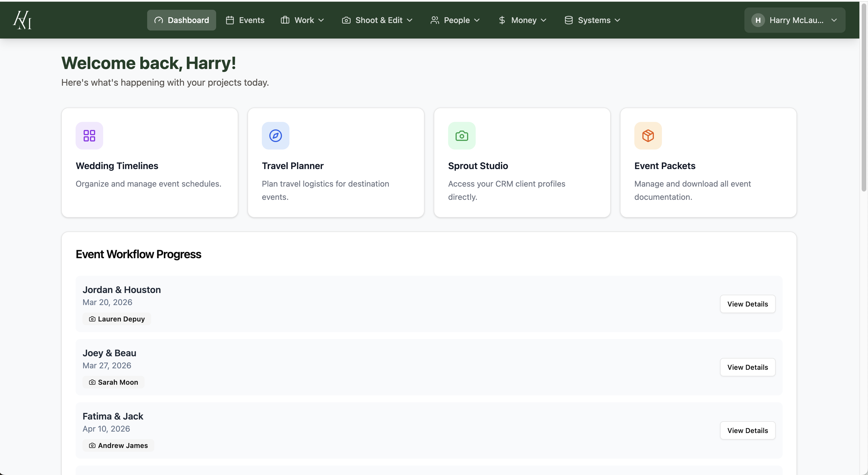This screenshot has height=475, width=868.
Task: Click "Here's what's happening" subtitle text
Action: click(165, 83)
